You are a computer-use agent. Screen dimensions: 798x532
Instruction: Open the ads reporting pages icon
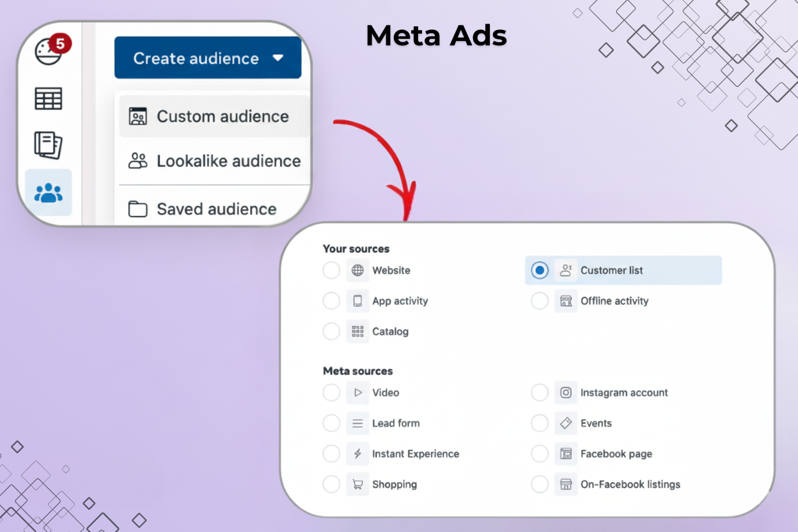(x=49, y=145)
